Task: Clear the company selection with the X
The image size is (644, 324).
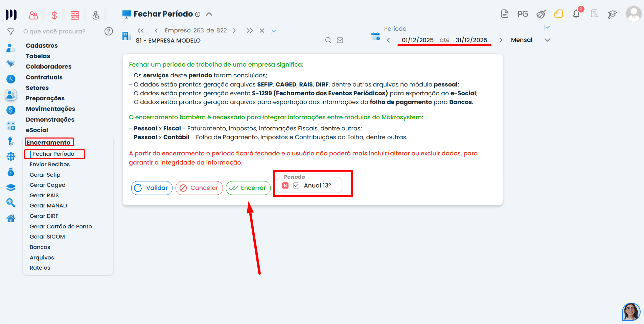Action: (x=262, y=30)
